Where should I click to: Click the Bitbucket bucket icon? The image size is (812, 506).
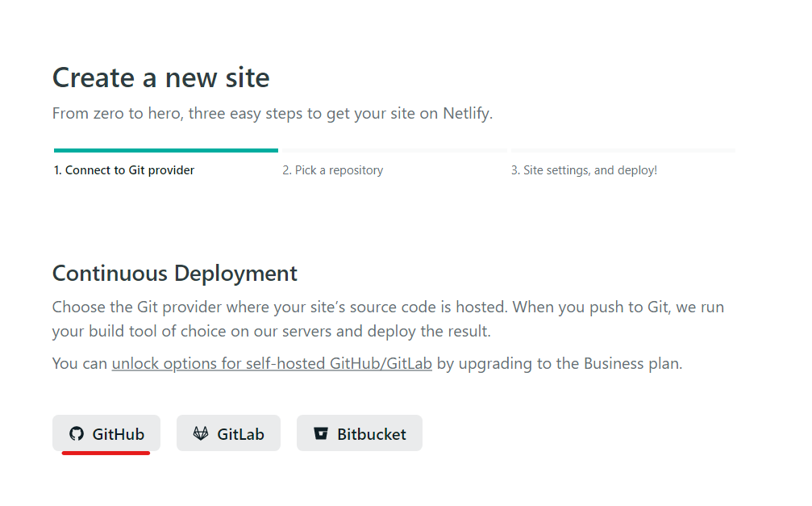coord(321,433)
